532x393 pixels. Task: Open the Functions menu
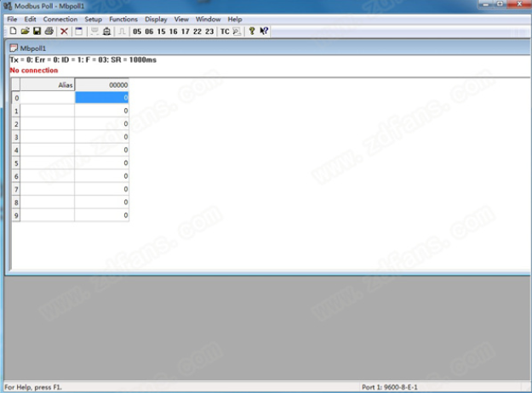click(123, 19)
